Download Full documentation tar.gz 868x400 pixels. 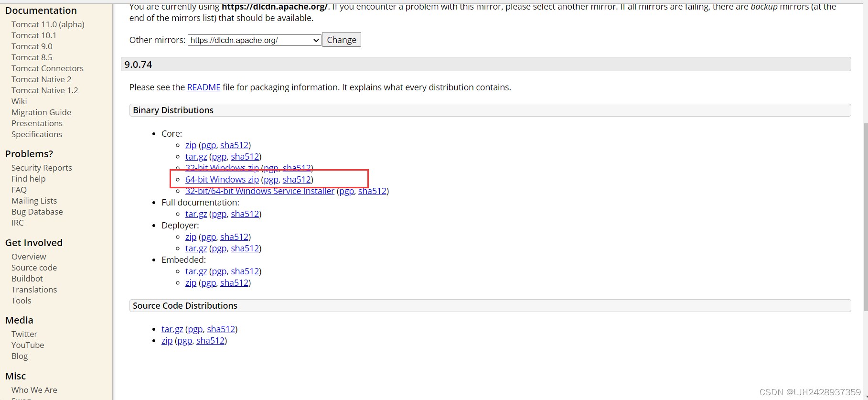(196, 214)
